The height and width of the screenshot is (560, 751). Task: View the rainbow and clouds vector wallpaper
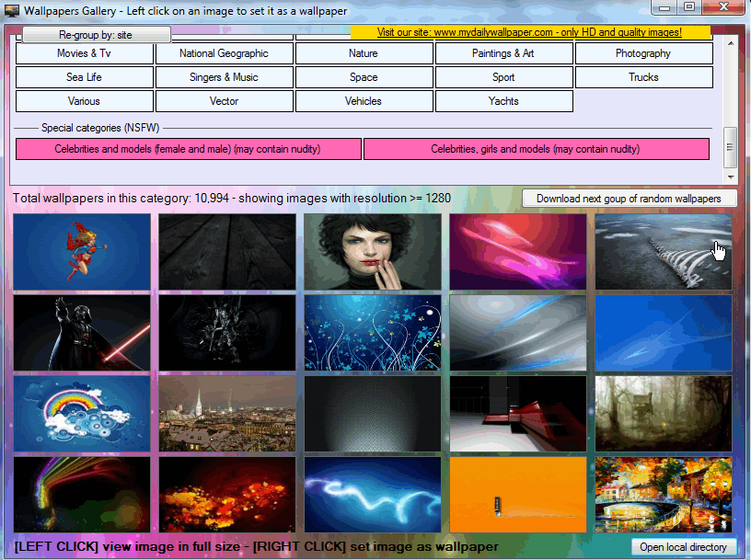tap(82, 414)
